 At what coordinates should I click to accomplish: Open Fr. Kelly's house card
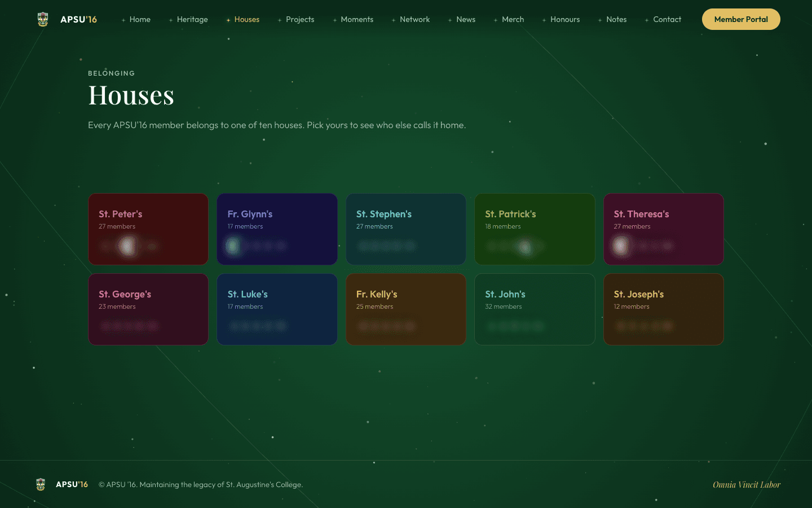point(406,309)
